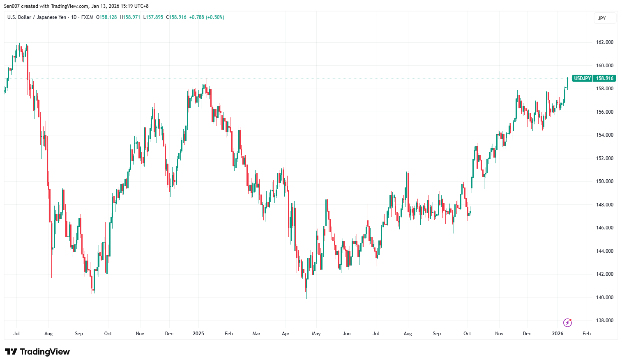The width and height of the screenshot is (622, 364).
Task: Click the Feb label on the time axis
Action: (x=586, y=334)
